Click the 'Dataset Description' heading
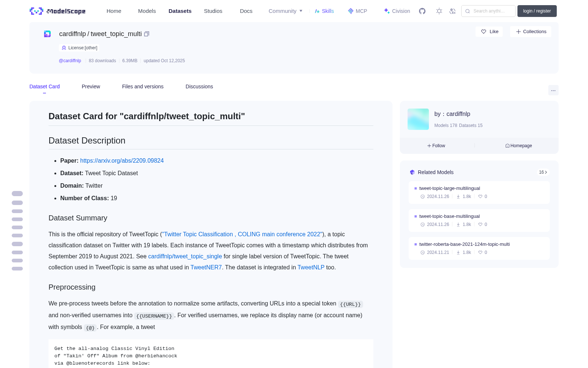This screenshot has width=588, height=368. 87,141
